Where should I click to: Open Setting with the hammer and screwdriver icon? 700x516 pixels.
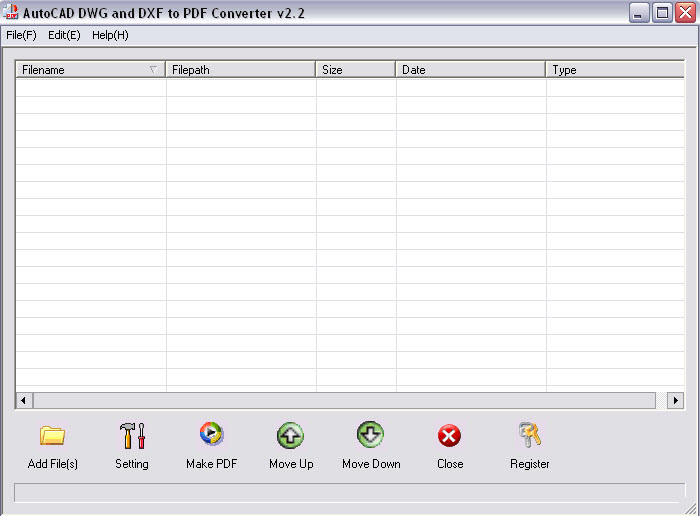pyautogui.click(x=132, y=435)
